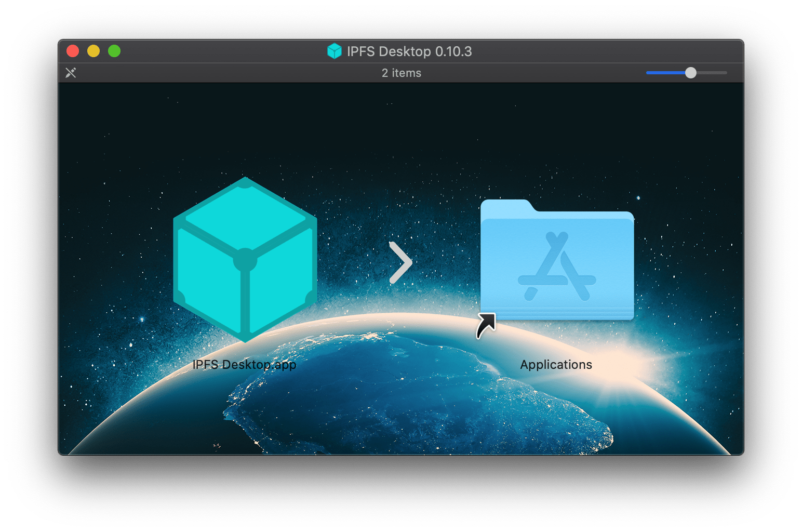Viewport: 802px width, 532px height.
Task: Click the black cursor arrow near Applications
Action: pos(486,323)
